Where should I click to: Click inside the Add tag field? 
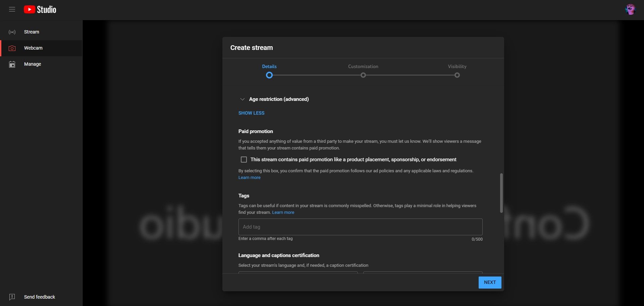[x=360, y=227]
